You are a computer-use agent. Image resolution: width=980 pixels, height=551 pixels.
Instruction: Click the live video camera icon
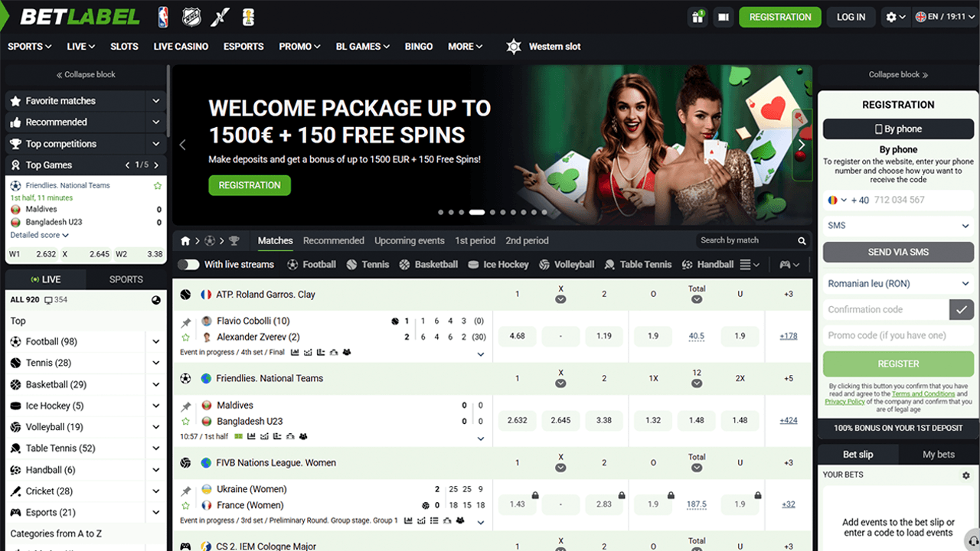click(723, 17)
